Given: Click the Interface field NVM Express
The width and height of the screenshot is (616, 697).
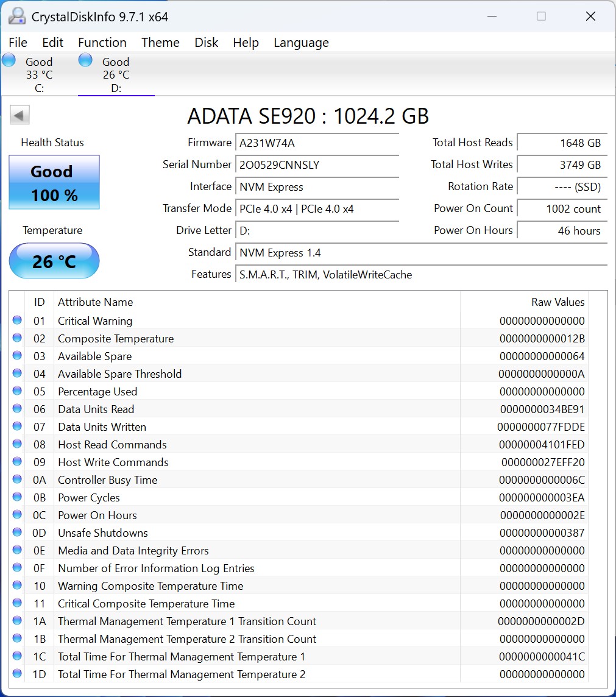Looking at the screenshot, I should [x=317, y=187].
